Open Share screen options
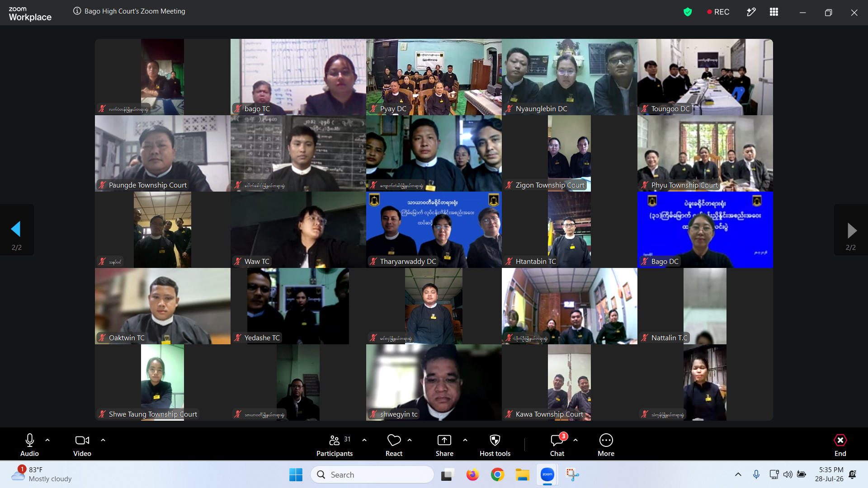Screen dimensions: 868x488 (444, 445)
